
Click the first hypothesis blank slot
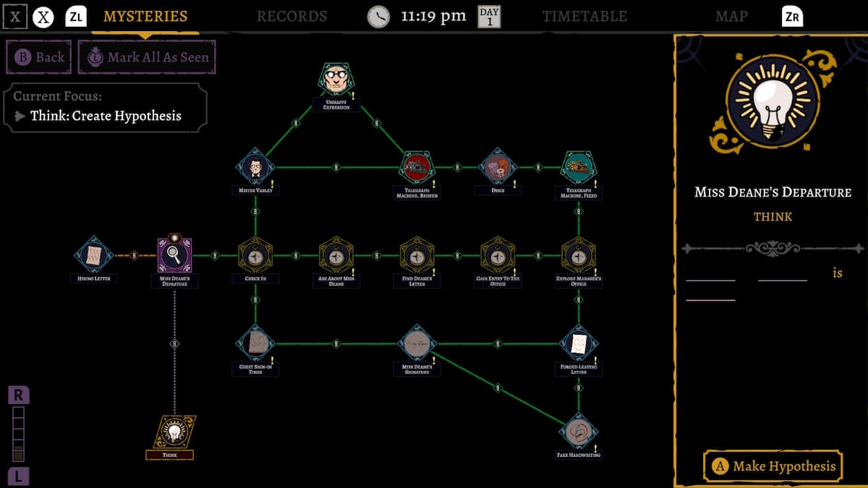[x=710, y=273]
